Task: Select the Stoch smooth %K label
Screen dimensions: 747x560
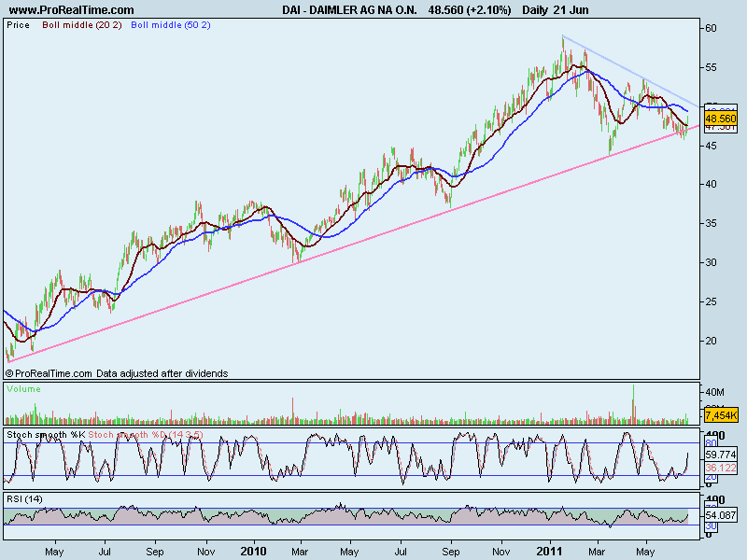Action: tap(46, 435)
